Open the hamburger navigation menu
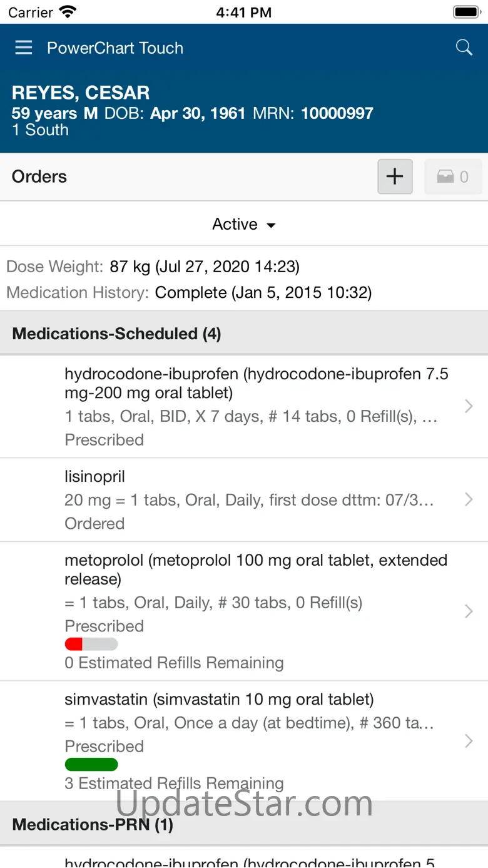 [24, 48]
